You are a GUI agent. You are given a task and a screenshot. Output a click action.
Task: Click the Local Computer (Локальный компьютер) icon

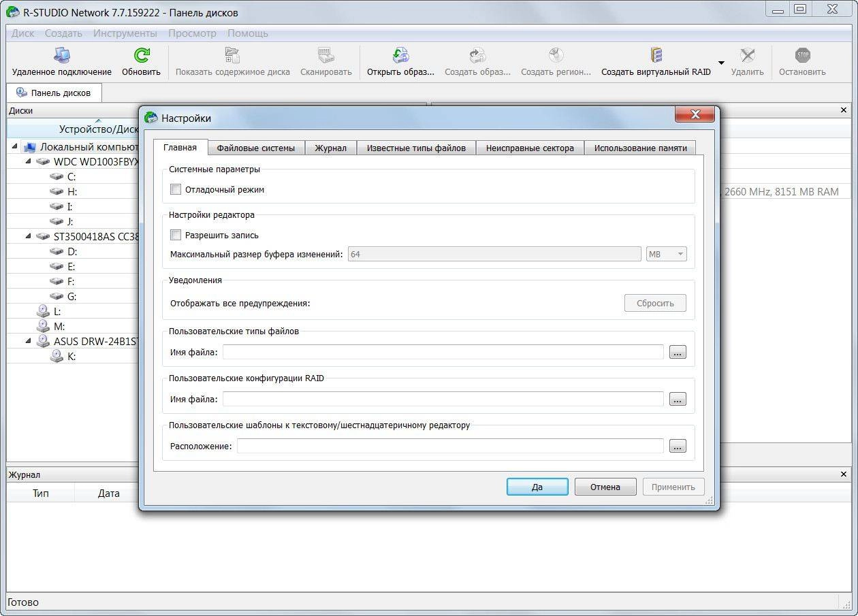click(29, 146)
